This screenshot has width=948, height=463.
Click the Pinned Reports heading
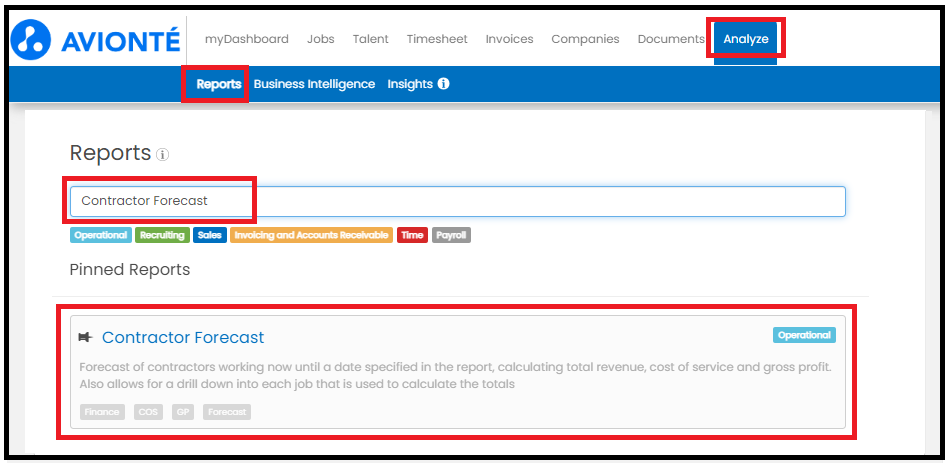coord(130,270)
